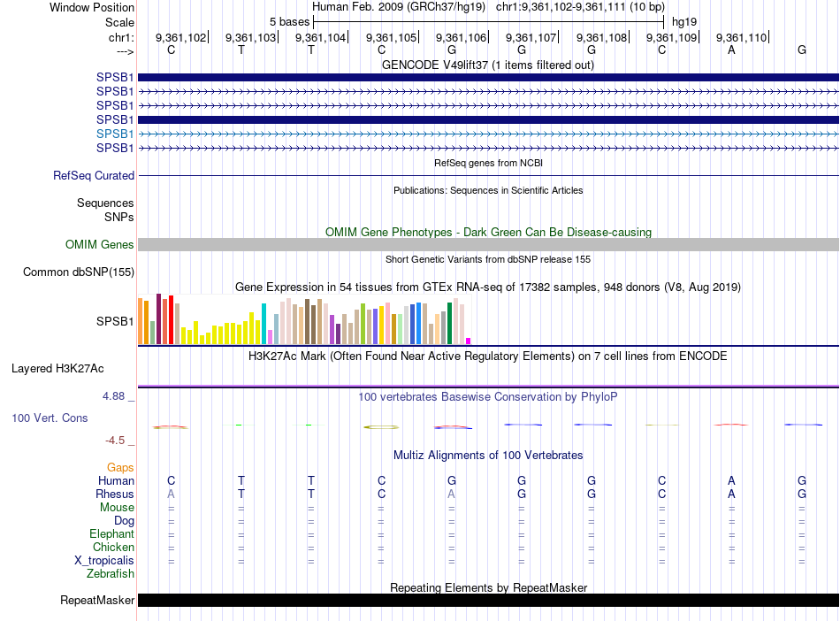
Task: Click 'Short Genetic Variants from dbSNP release 155'
Action: point(488,259)
